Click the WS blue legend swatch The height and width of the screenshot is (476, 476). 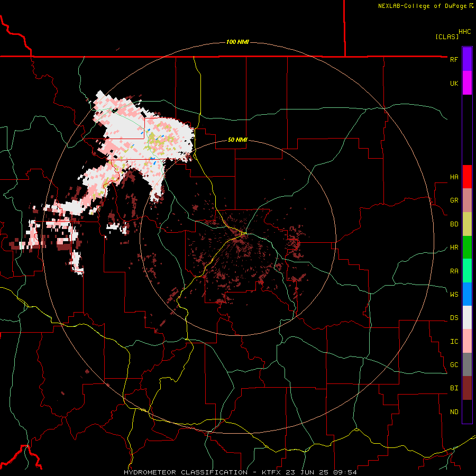(x=467, y=294)
